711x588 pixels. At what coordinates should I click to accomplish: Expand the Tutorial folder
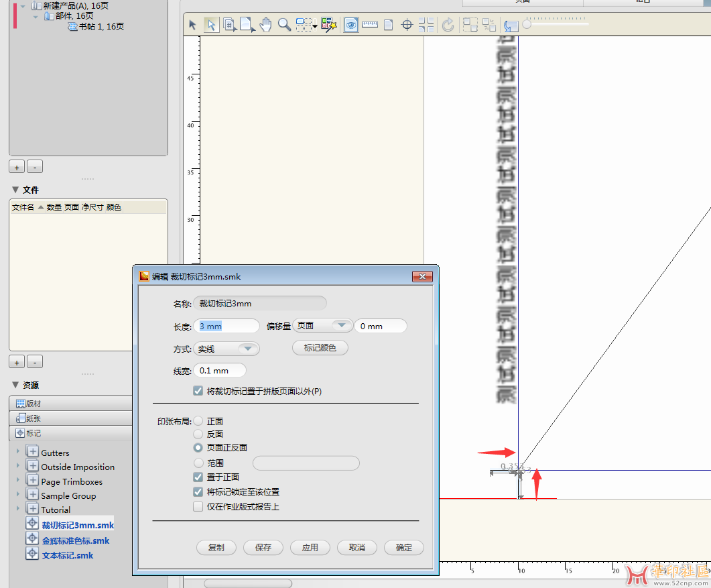(17, 508)
